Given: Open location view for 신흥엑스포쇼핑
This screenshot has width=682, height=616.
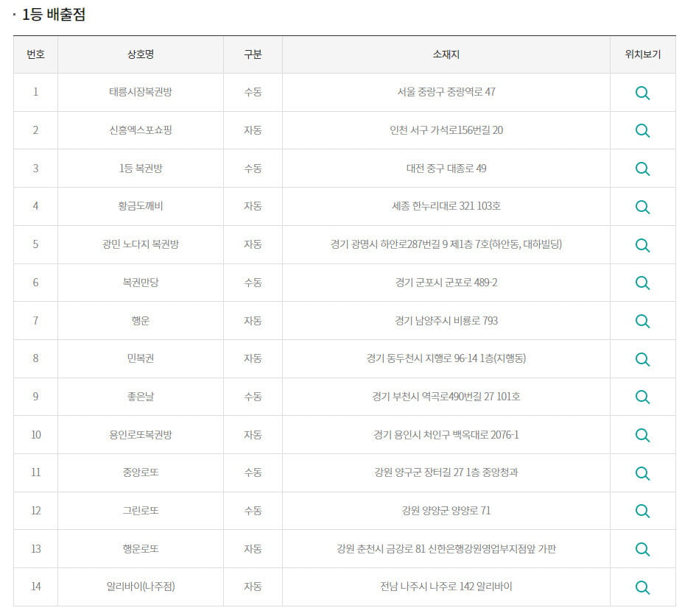Looking at the screenshot, I should [642, 131].
